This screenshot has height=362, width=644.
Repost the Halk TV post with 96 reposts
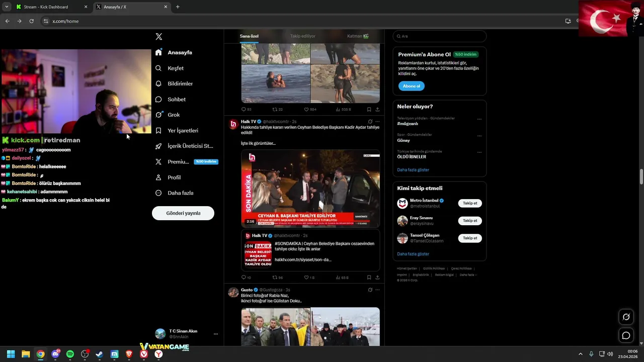pos(277,278)
